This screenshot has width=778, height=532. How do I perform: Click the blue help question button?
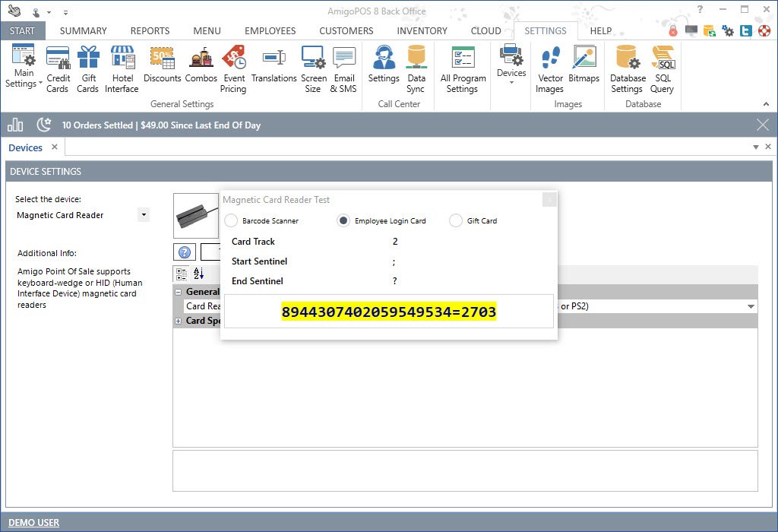coord(184,252)
